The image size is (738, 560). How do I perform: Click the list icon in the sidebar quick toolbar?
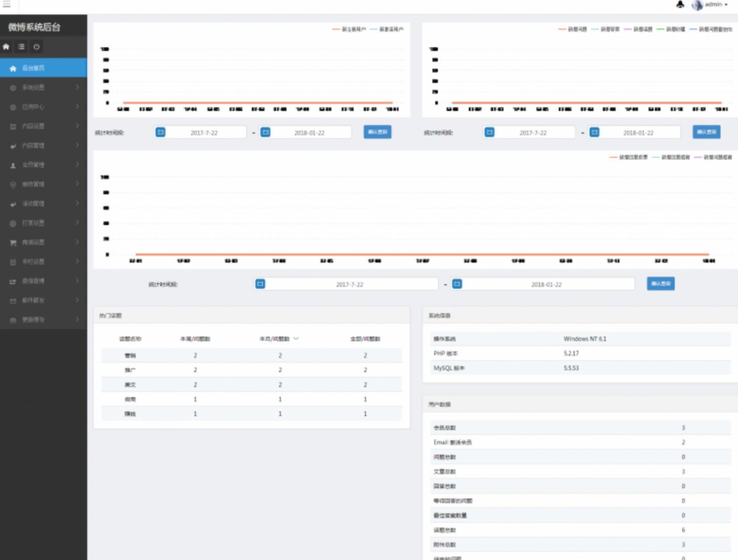point(21,47)
